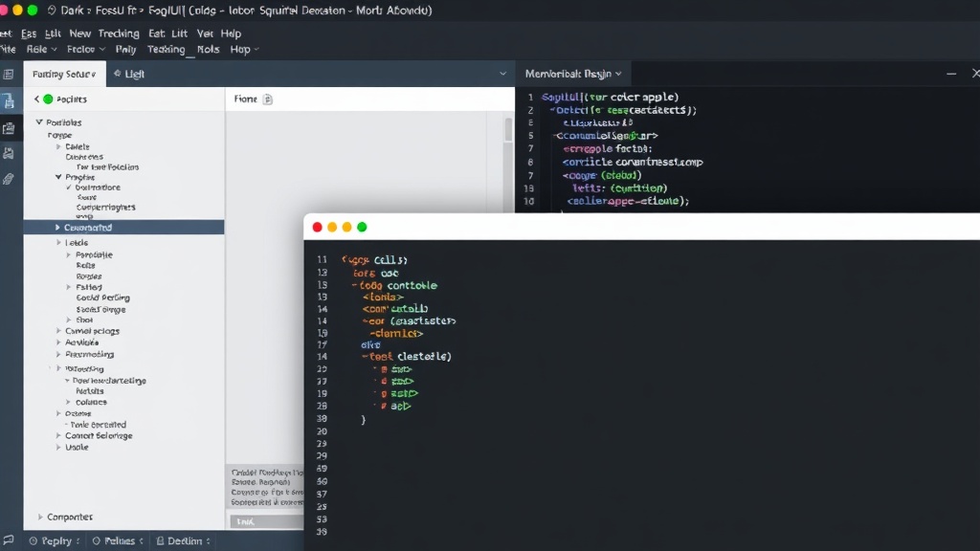This screenshot has width=980, height=551.
Task: Open the "Deelinn" status bar selector
Action: point(183,541)
